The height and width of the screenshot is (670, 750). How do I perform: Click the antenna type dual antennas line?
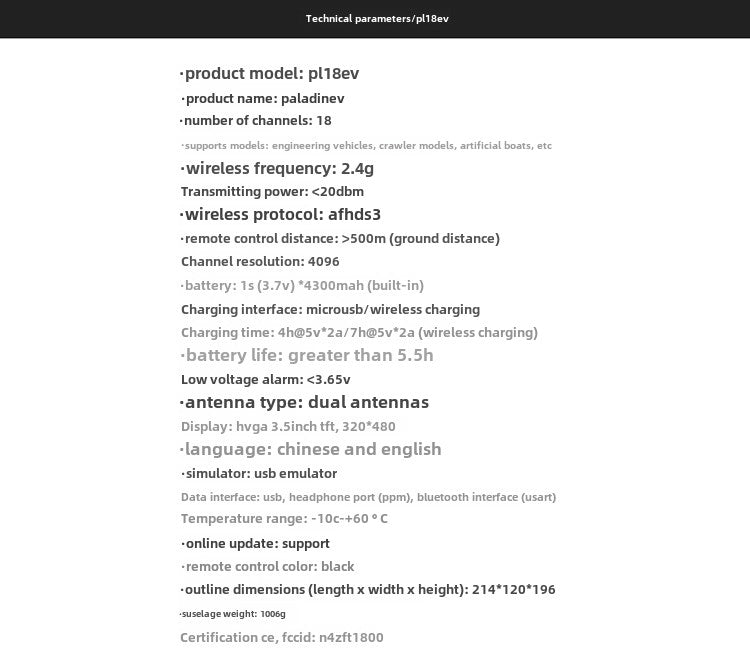click(305, 402)
